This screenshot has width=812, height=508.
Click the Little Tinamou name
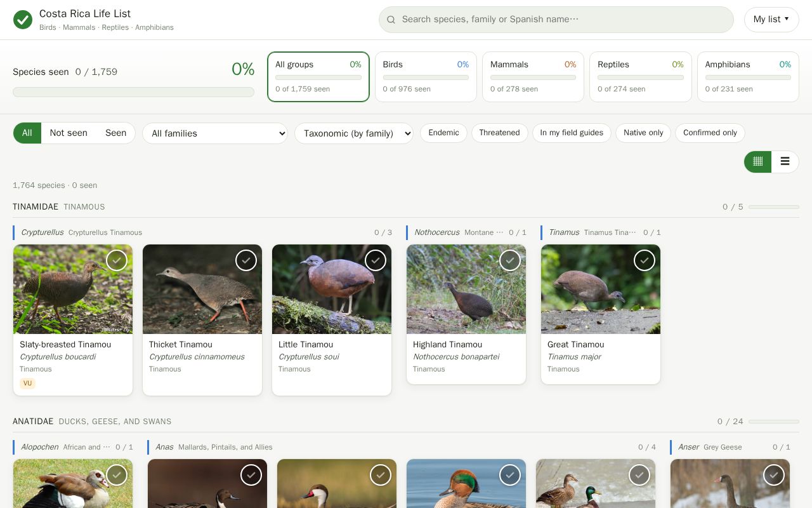[x=306, y=344]
